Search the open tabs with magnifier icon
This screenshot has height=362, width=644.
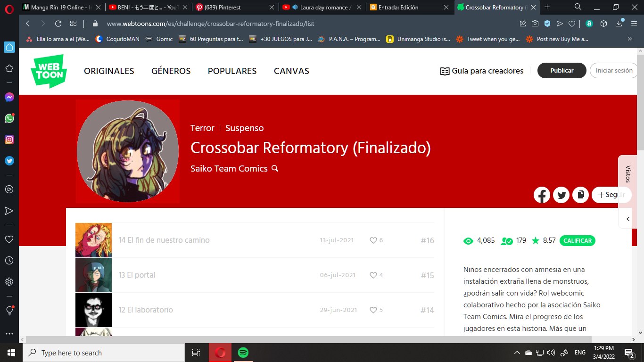[578, 7]
